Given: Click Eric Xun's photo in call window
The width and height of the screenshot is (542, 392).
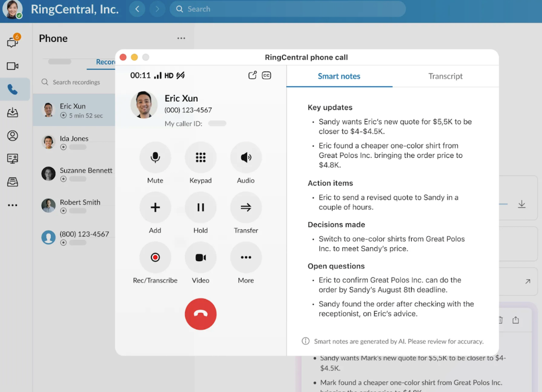Looking at the screenshot, I should click(144, 104).
